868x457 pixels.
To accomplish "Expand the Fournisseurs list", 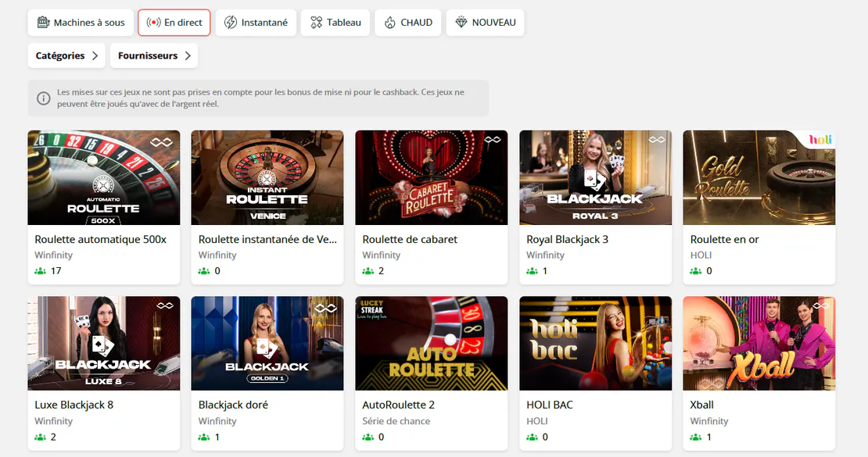I will click(x=154, y=56).
